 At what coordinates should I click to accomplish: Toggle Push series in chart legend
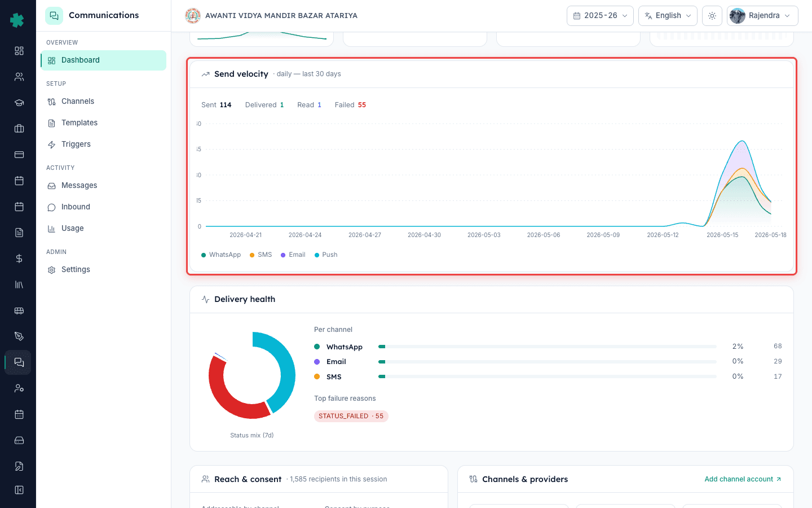coord(326,255)
